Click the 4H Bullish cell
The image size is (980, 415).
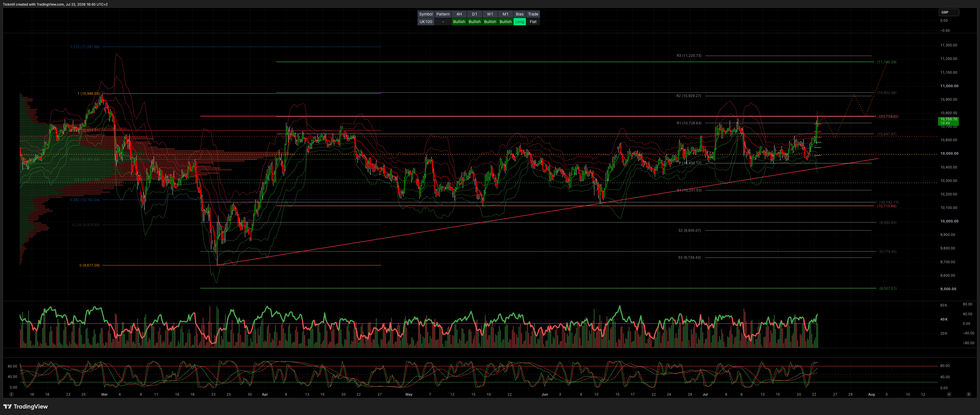[459, 22]
